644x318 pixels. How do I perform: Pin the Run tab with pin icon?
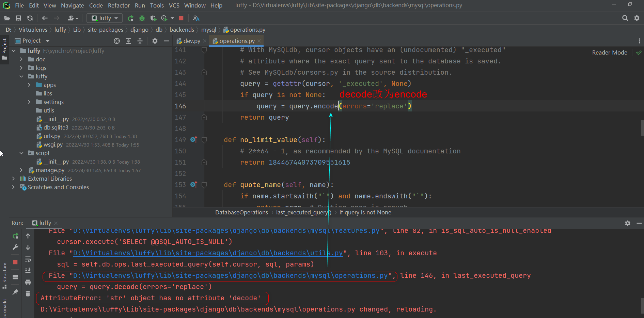tap(15, 292)
